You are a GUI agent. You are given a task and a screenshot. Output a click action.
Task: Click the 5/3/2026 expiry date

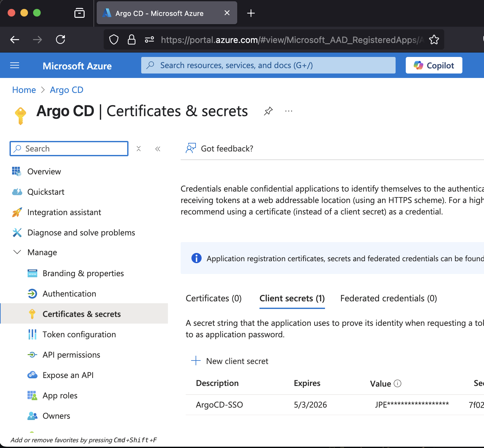tap(310, 405)
